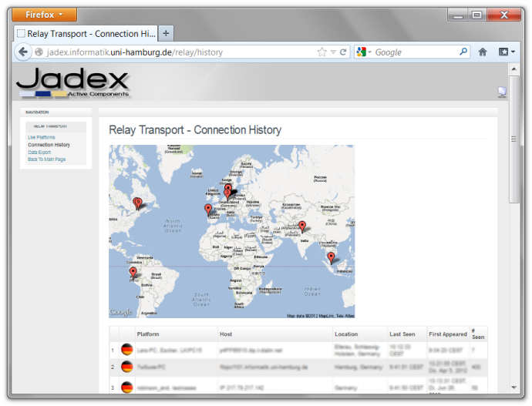Open Firefox home page icon

pyautogui.click(x=483, y=52)
